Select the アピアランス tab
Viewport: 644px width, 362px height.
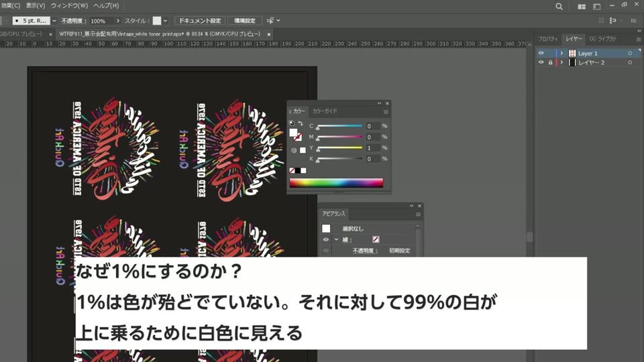pos(333,214)
